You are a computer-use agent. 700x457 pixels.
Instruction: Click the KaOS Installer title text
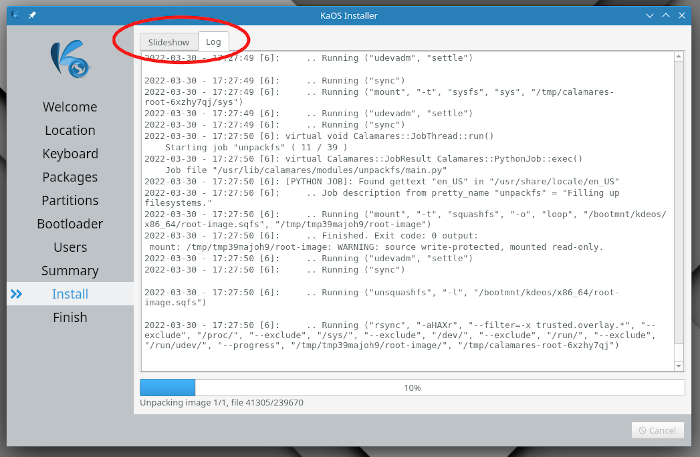[349, 16]
